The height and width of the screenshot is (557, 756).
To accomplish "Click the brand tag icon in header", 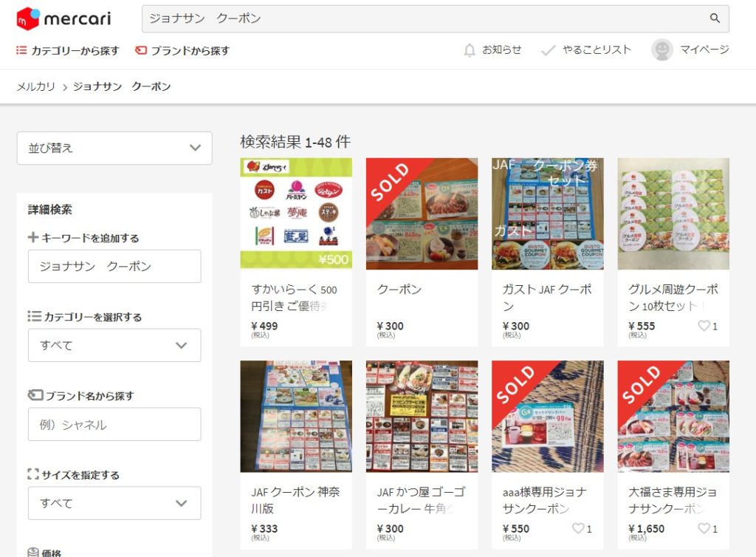I will pyautogui.click(x=141, y=50).
